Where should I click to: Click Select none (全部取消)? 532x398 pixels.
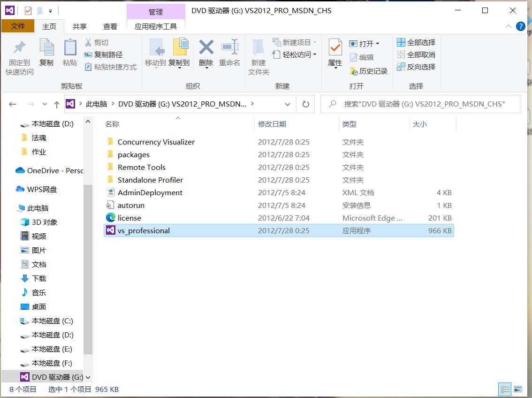pyautogui.click(x=416, y=54)
